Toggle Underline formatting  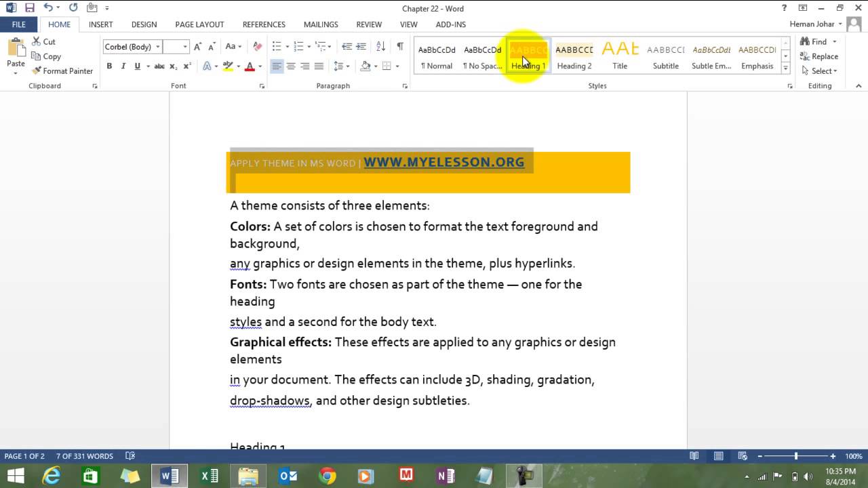click(138, 66)
